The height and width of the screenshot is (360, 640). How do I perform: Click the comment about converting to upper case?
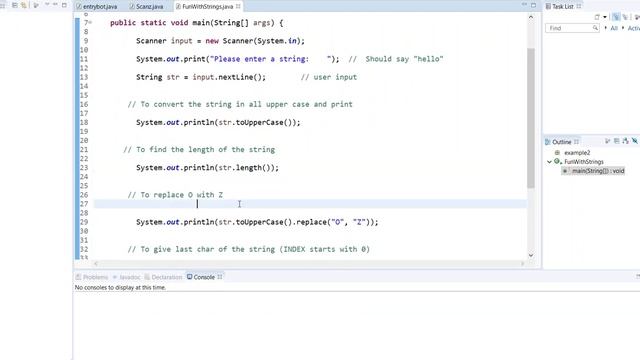240,104
